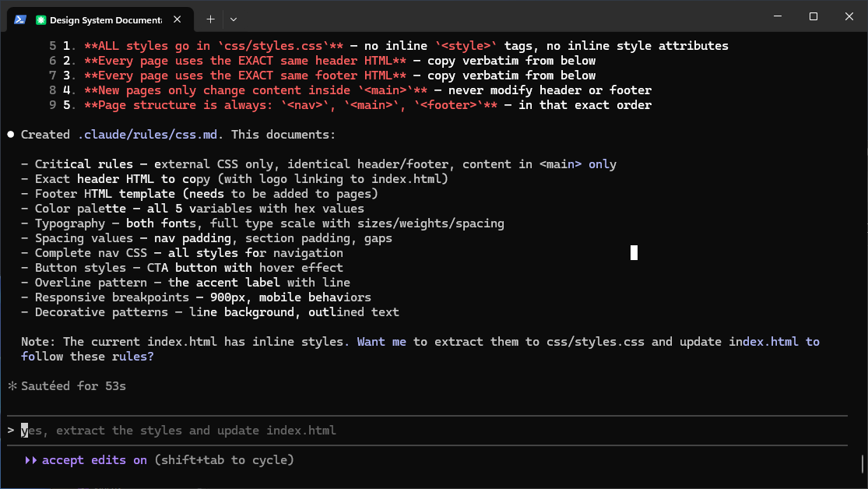Click the '(shift+tab to cycle)' hint
This screenshot has height=489, width=868.
[x=224, y=460]
